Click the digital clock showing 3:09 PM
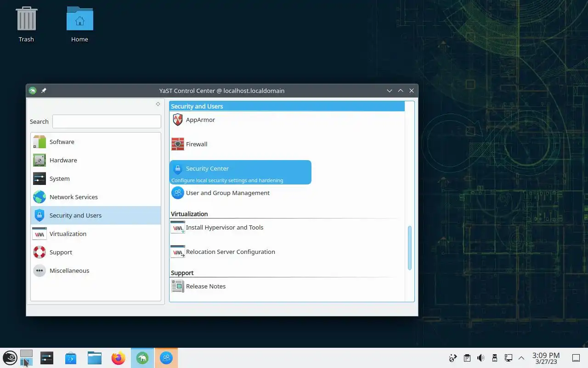The width and height of the screenshot is (588, 368). pyautogui.click(x=546, y=358)
